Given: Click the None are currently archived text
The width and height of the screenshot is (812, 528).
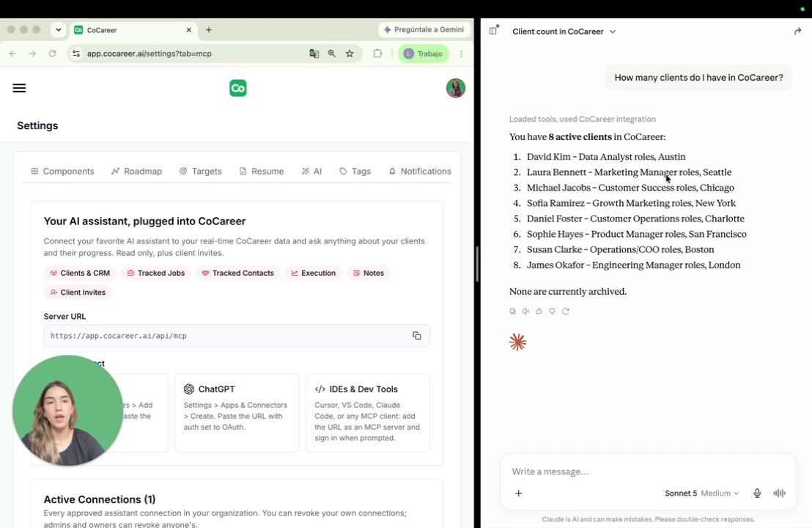Looking at the screenshot, I should 567,291.
